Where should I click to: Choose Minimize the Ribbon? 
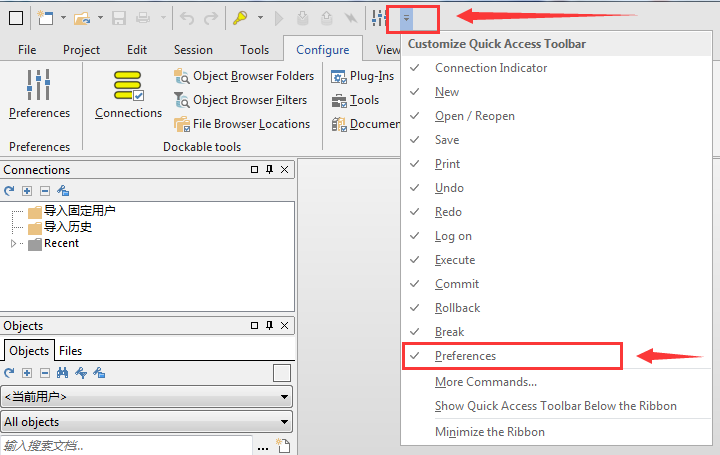click(490, 432)
